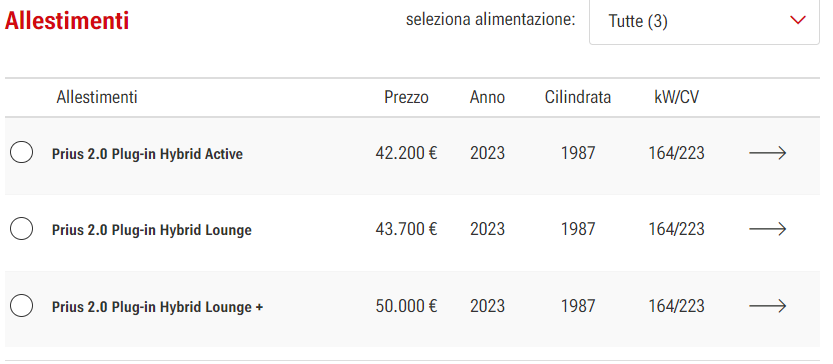Click the 42.200 € price
This screenshot has height=364, width=833.
(x=406, y=154)
